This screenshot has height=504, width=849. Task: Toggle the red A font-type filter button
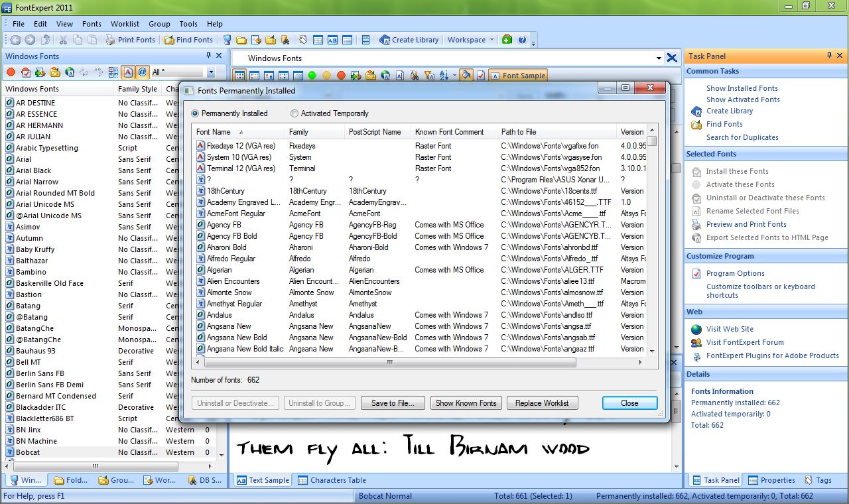[128, 72]
